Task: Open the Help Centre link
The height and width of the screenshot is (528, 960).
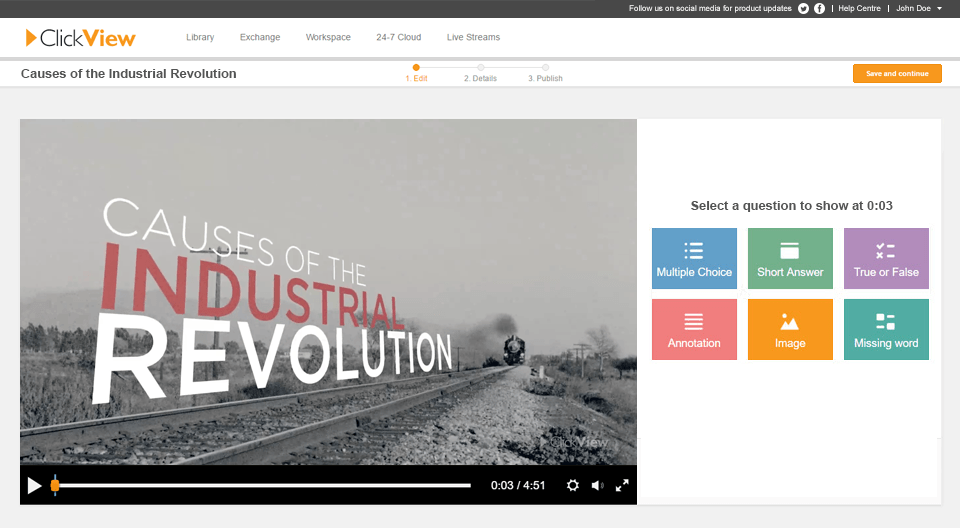Action: [859, 8]
